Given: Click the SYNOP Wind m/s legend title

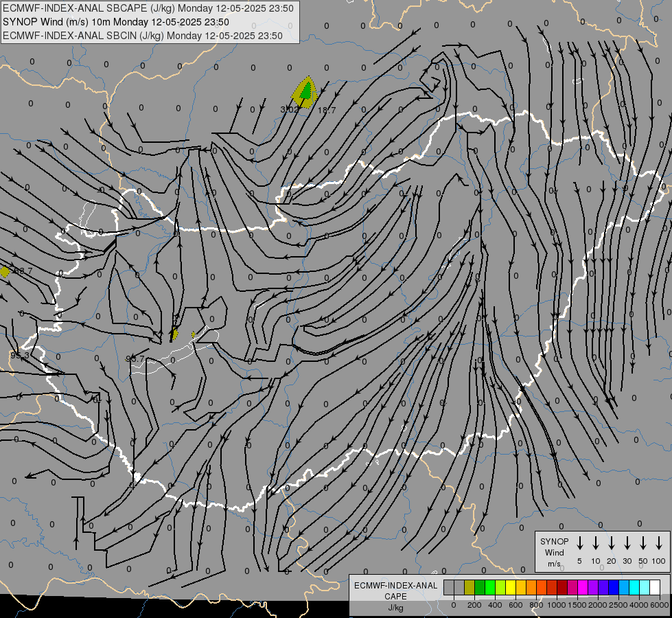Looking at the screenshot, I should (554, 552).
